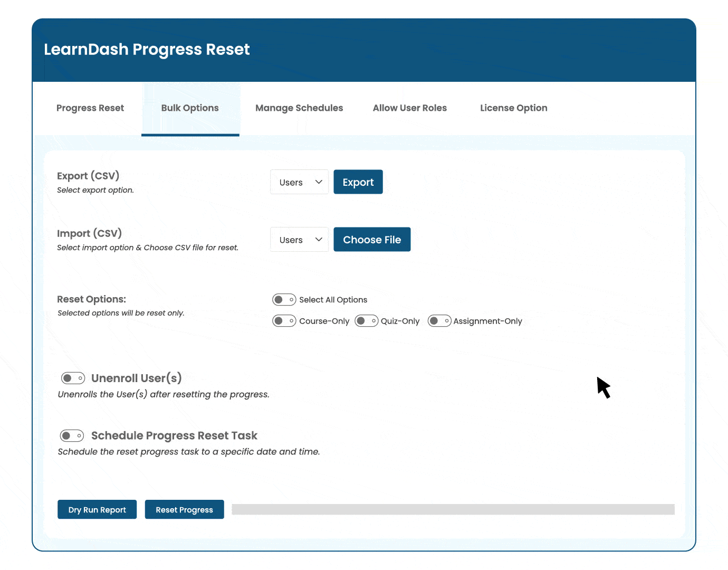Click the LearnDash Progress Reset title

click(x=147, y=50)
